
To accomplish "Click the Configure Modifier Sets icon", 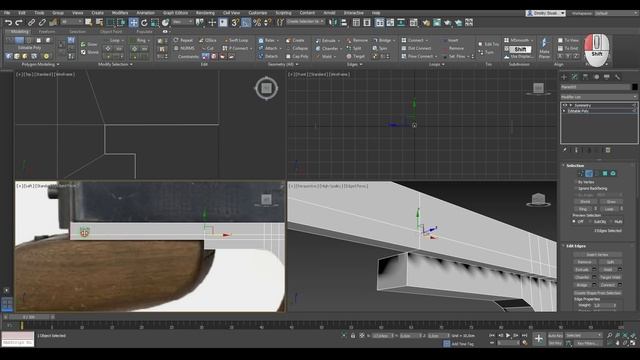I will coord(608,150).
